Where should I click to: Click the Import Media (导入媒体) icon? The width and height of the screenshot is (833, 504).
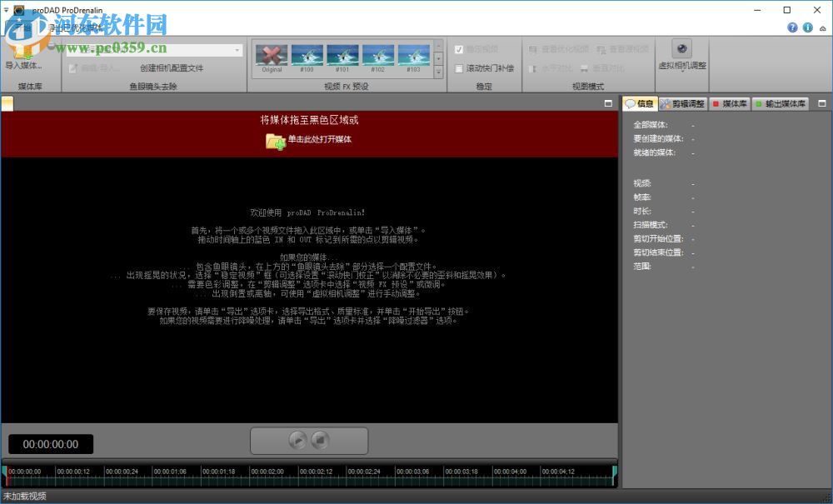click(x=23, y=53)
